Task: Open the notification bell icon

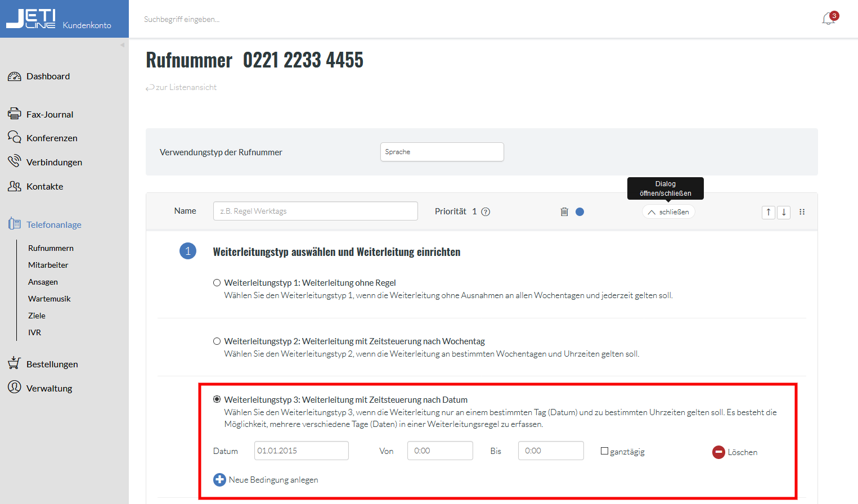Action: pos(829,19)
